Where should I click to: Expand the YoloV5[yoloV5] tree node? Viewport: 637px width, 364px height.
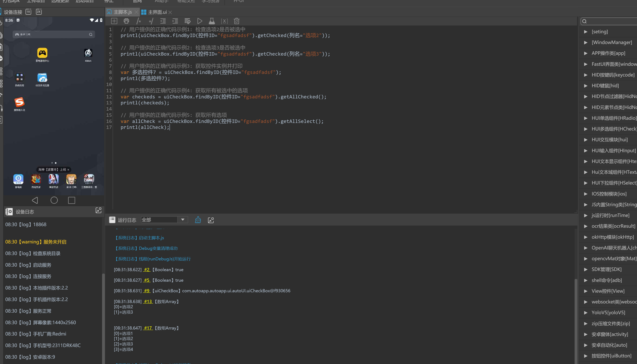click(x=586, y=313)
